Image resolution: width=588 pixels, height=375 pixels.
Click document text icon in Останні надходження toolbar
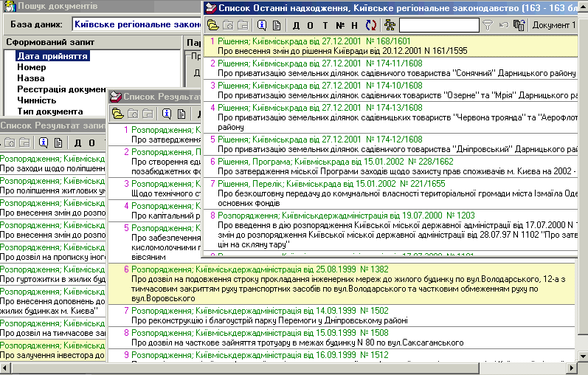[x=276, y=25]
